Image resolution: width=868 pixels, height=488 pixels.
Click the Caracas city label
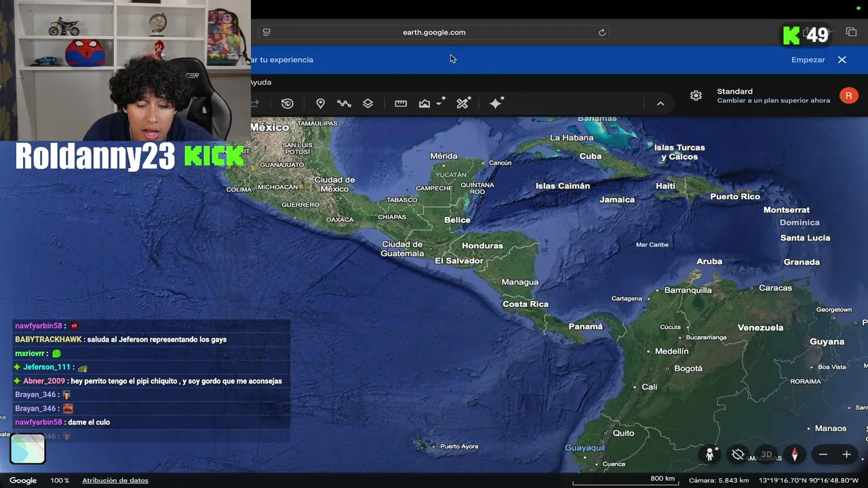(x=775, y=288)
